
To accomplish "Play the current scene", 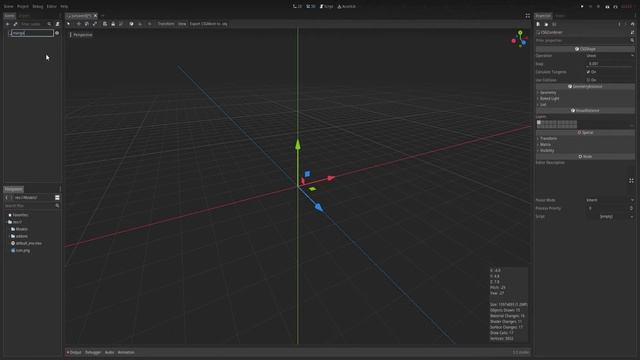I will click(x=607, y=7).
